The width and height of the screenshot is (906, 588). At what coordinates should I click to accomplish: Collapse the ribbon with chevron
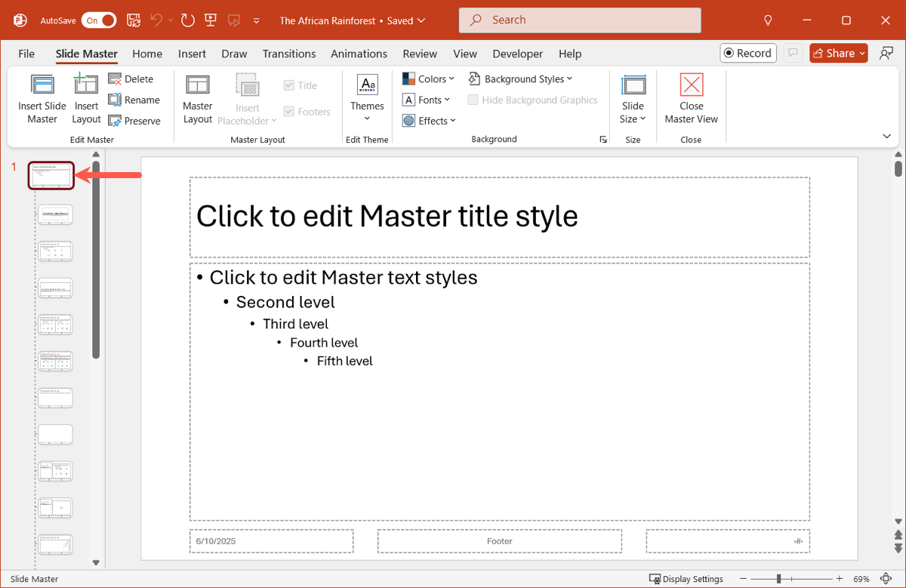(886, 137)
